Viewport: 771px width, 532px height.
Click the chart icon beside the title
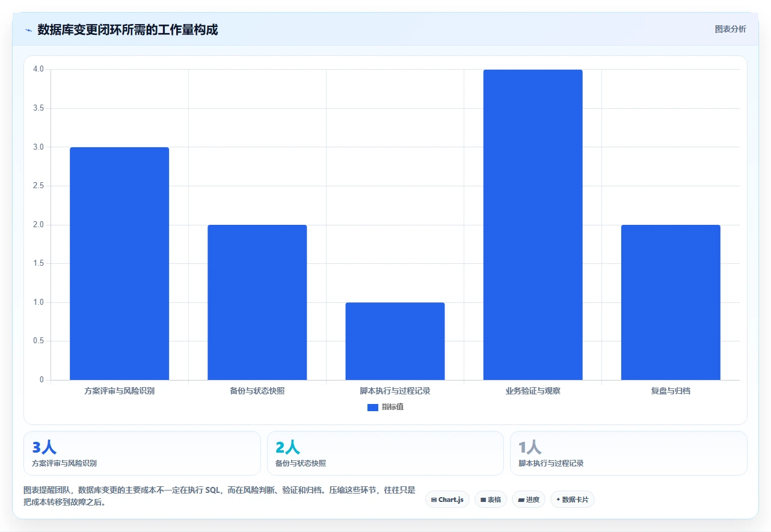pos(28,30)
